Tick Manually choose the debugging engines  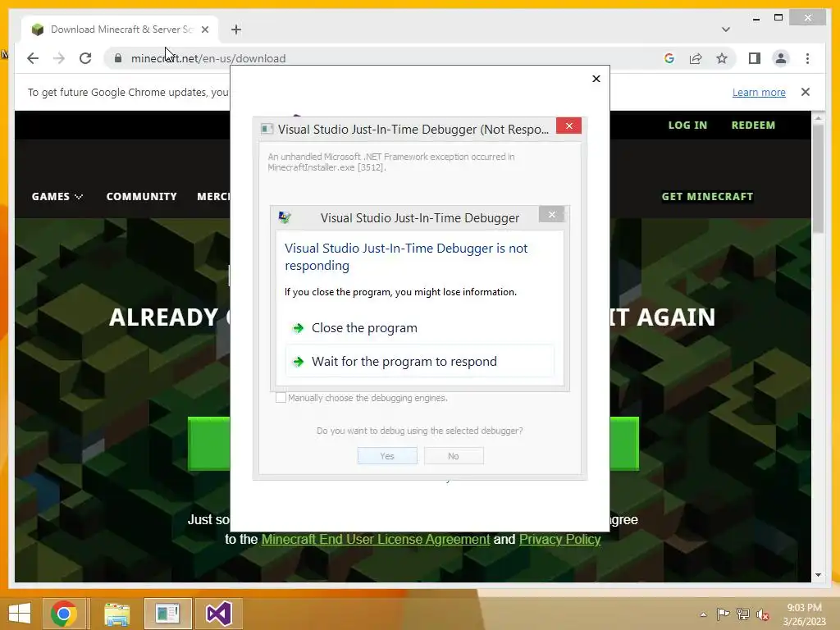pos(281,398)
